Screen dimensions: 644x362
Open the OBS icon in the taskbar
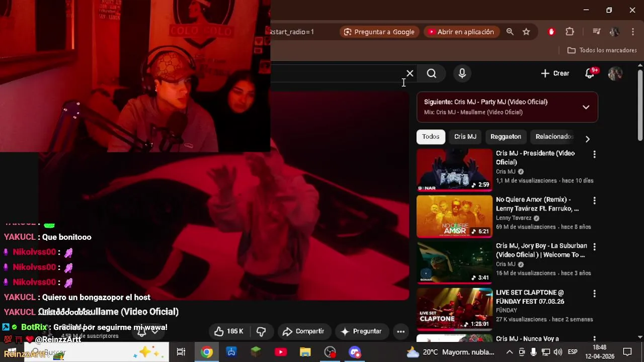[x=330, y=352]
